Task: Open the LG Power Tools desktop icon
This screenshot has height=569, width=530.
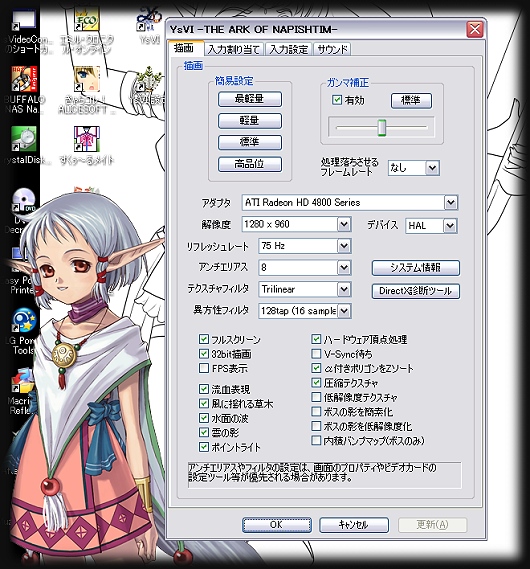Action: click(x=24, y=321)
